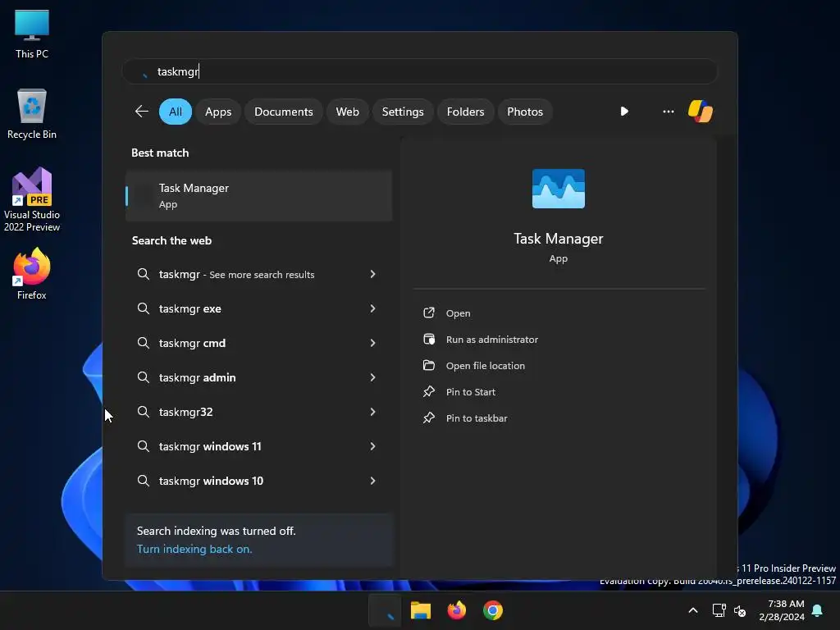Click magnifier icon next to taskmgr exe
This screenshot has height=630, width=840.
pos(143,308)
